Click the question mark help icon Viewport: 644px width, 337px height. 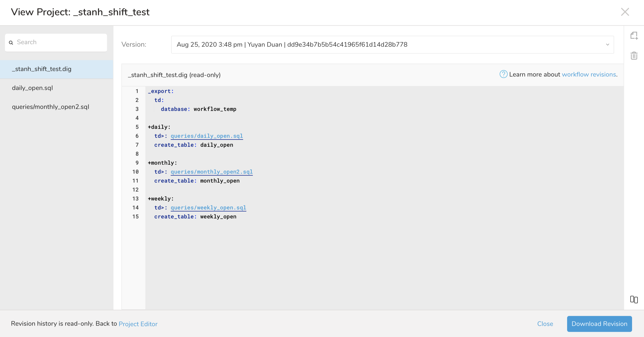[503, 74]
